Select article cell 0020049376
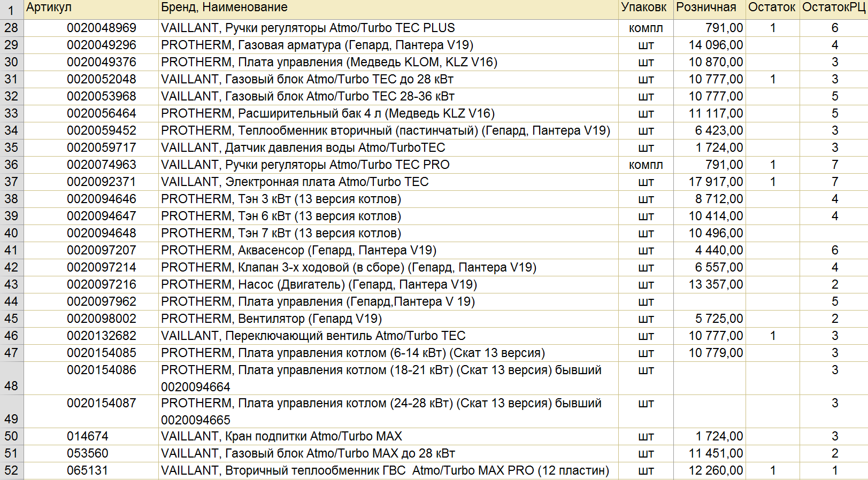This screenshot has width=868, height=480. [91, 62]
